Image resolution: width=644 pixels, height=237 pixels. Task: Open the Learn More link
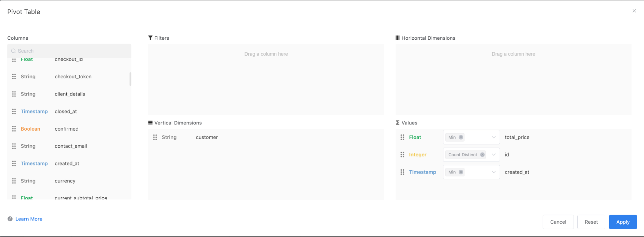(29, 219)
